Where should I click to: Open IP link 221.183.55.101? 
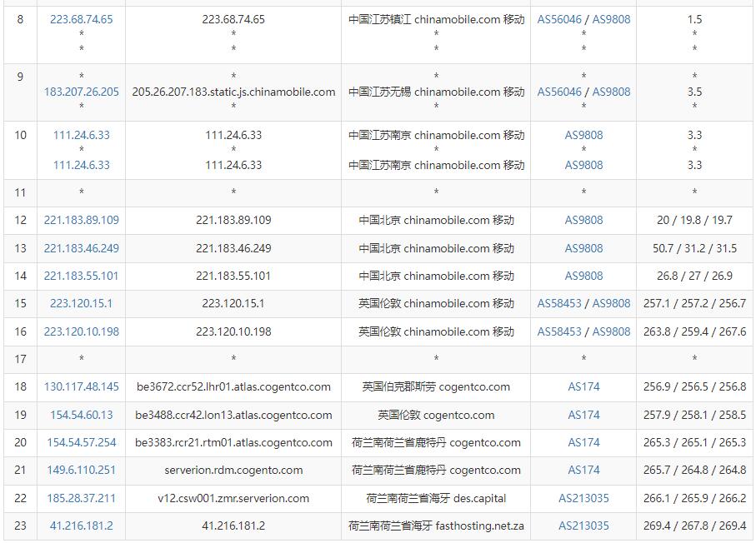[82, 276]
